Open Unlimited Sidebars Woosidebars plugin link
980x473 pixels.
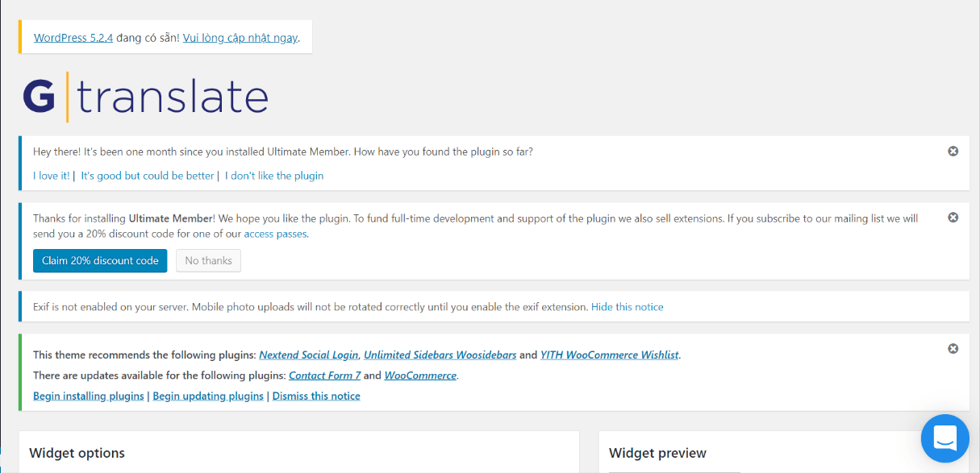[x=440, y=355]
